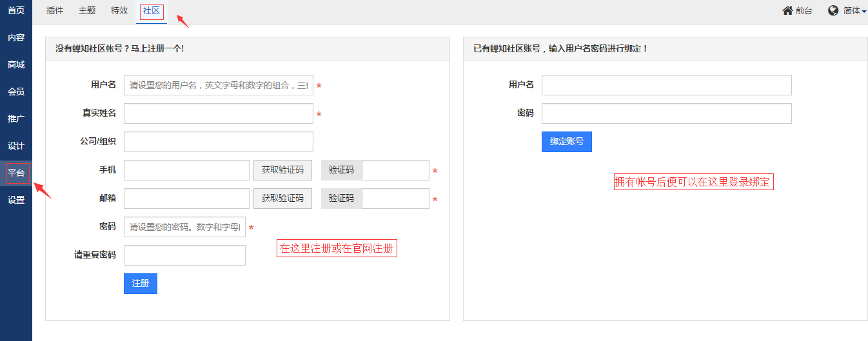
Task: Focus the 真实姓名 input field
Action: 218,113
